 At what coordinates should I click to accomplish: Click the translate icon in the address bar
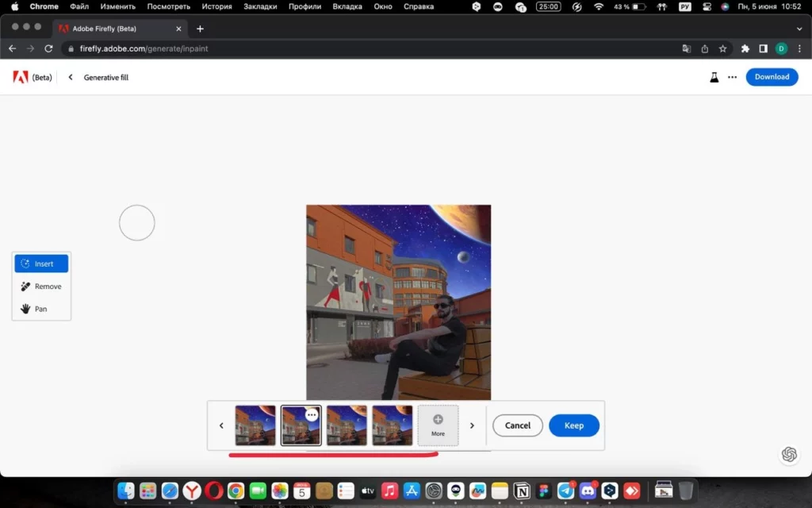point(686,48)
